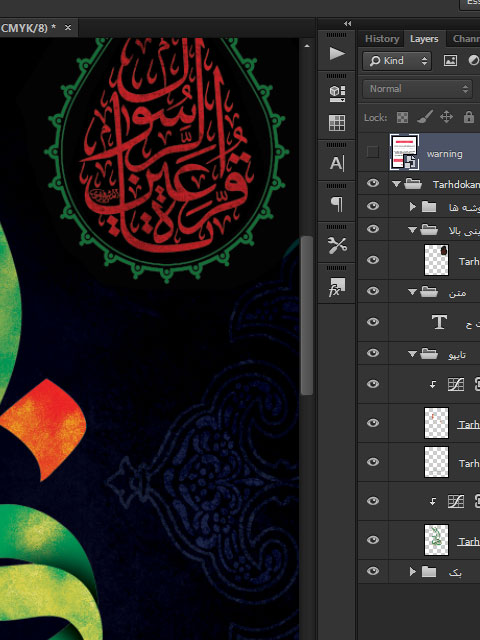Screen dimensions: 480x640
Task: Click the بک group folder icon
Action: 429,571
